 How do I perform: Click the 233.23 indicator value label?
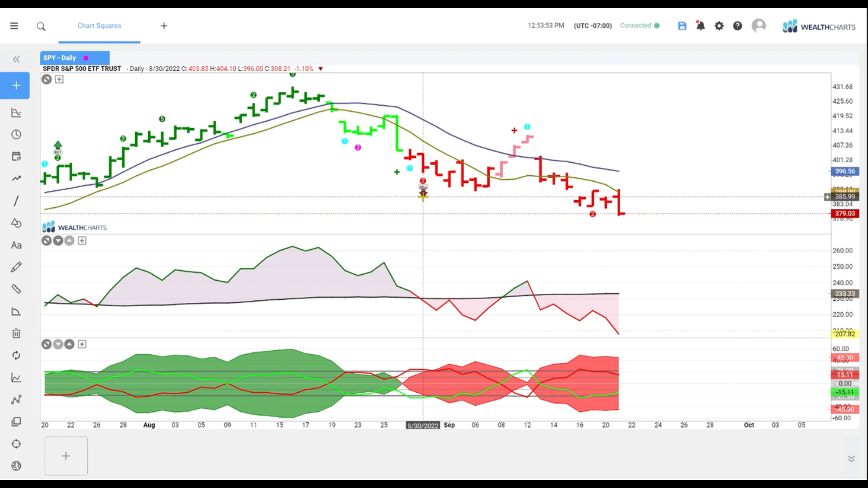tap(844, 294)
